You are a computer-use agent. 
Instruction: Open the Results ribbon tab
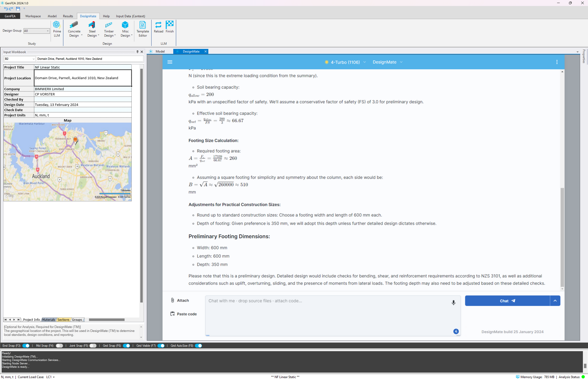point(68,16)
